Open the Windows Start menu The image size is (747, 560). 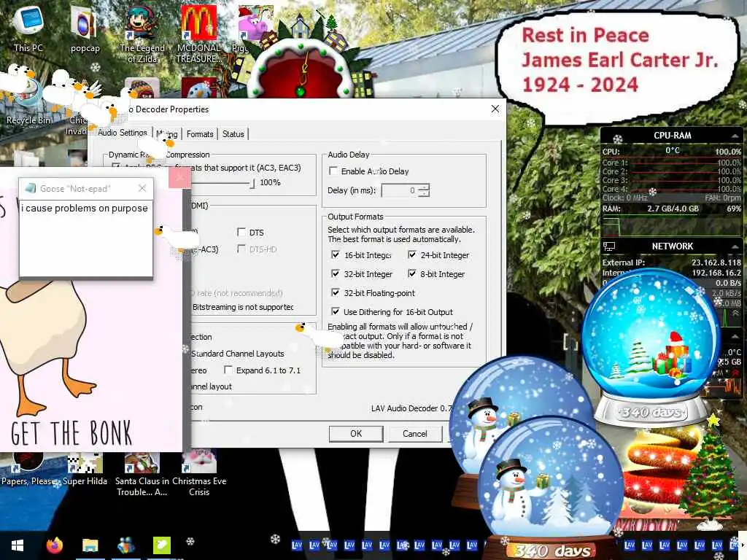click(18, 545)
